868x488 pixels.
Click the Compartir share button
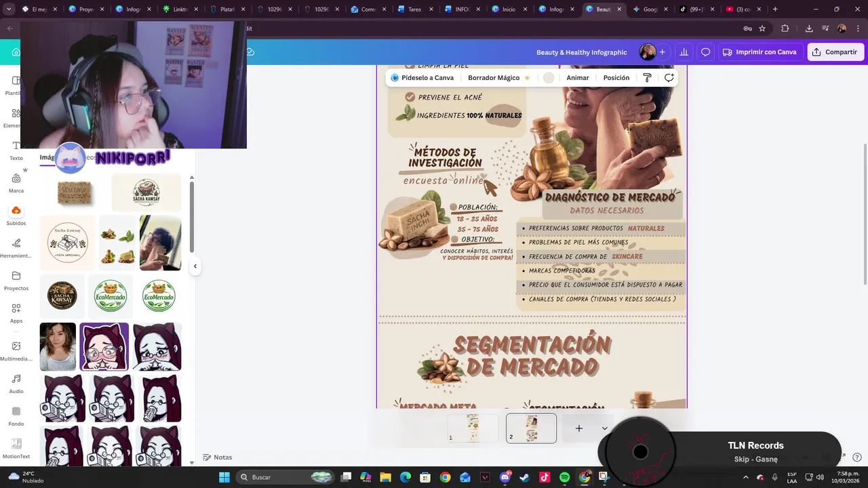tap(835, 52)
